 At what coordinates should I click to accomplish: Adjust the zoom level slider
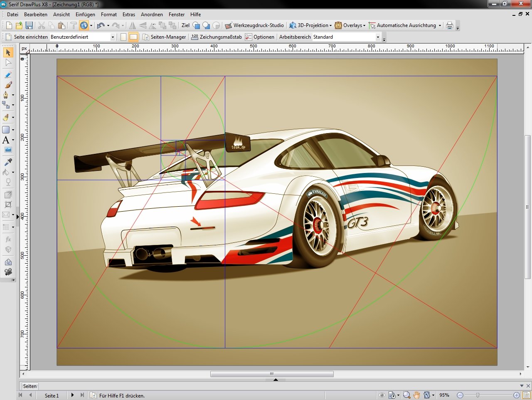pos(478,395)
